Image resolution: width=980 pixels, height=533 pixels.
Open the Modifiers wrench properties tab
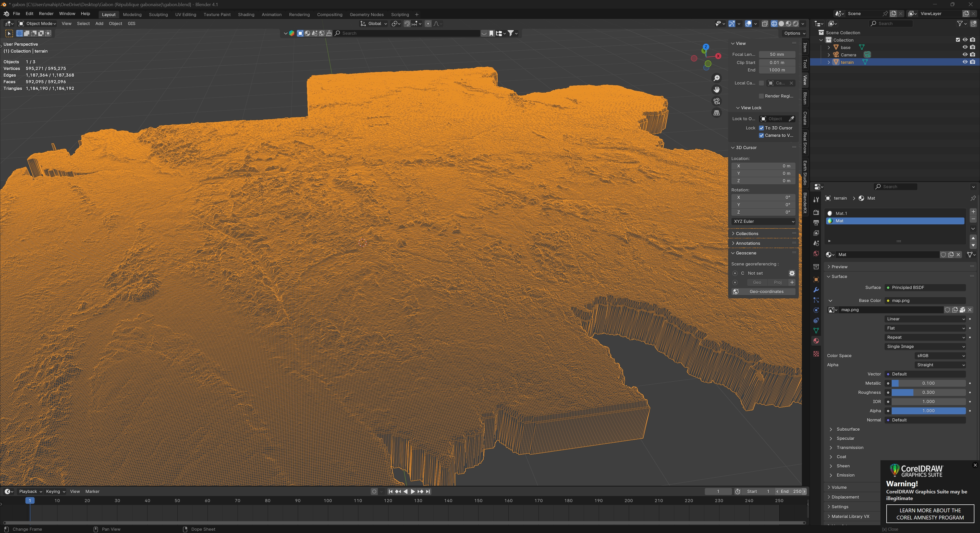click(x=816, y=290)
